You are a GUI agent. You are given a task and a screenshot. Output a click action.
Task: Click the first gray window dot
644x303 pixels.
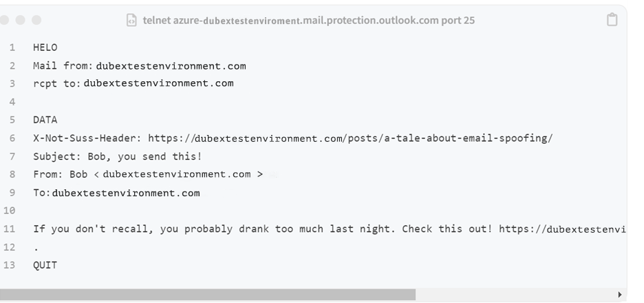(4, 20)
